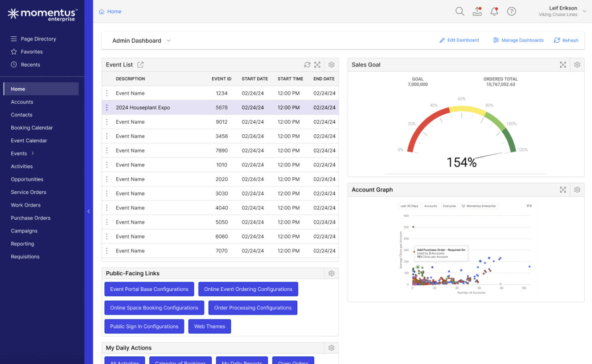Go to Booking Calendar in sidebar

(x=32, y=128)
